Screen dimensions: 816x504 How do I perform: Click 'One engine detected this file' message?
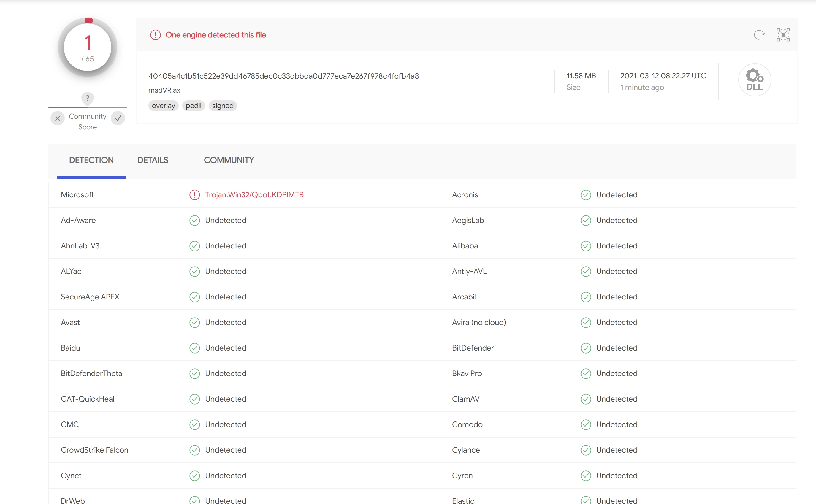(x=216, y=35)
